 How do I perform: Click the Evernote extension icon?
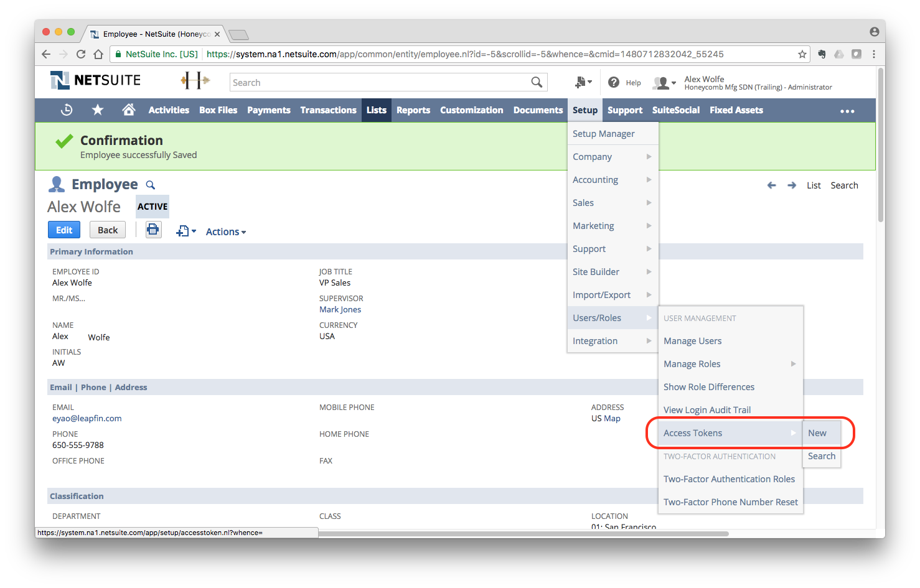click(x=822, y=54)
